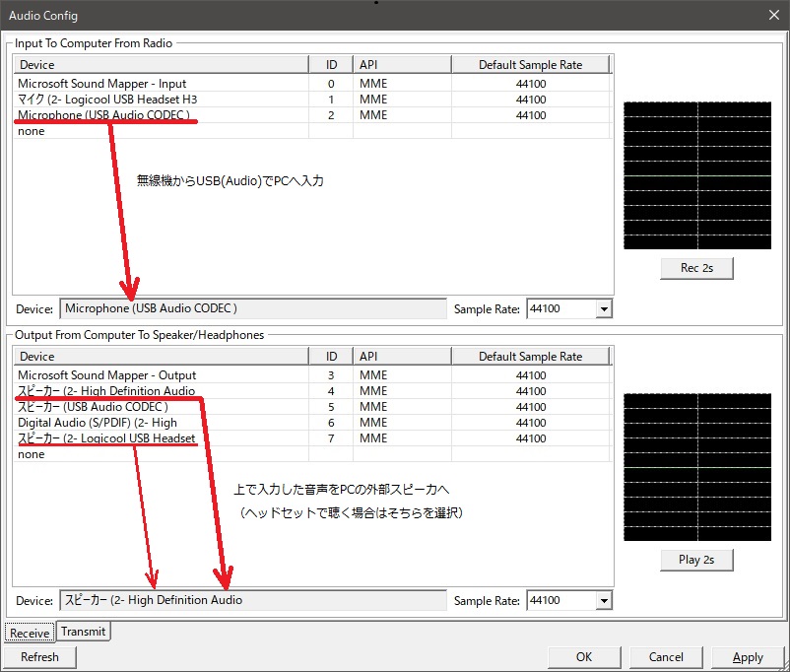Select 'none' in input device list
The width and height of the screenshot is (790, 672).
coord(31,131)
